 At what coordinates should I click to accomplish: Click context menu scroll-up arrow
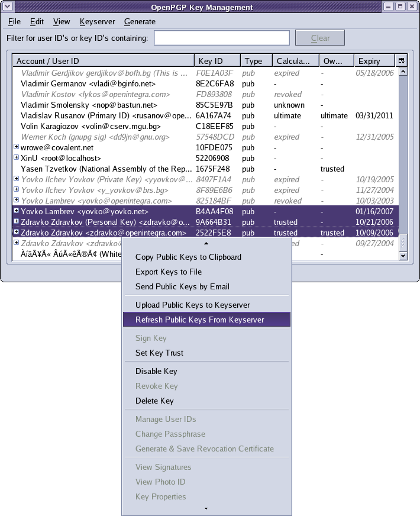click(206, 243)
